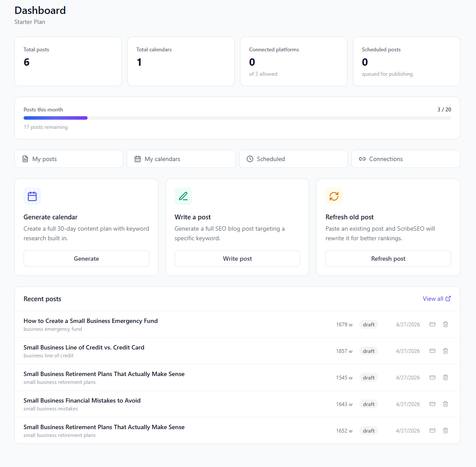Click the blue calendar icon above Generate calendar
The image size is (476, 467).
(32, 196)
